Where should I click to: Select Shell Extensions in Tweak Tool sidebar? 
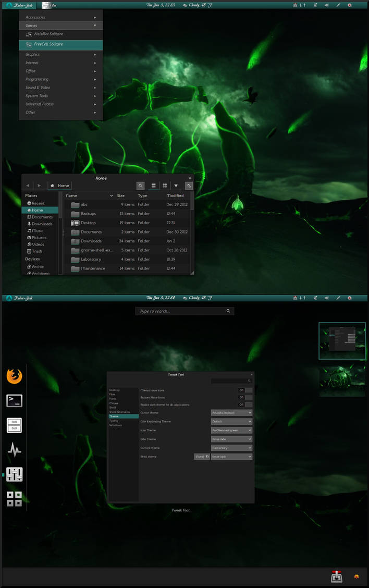(124, 412)
